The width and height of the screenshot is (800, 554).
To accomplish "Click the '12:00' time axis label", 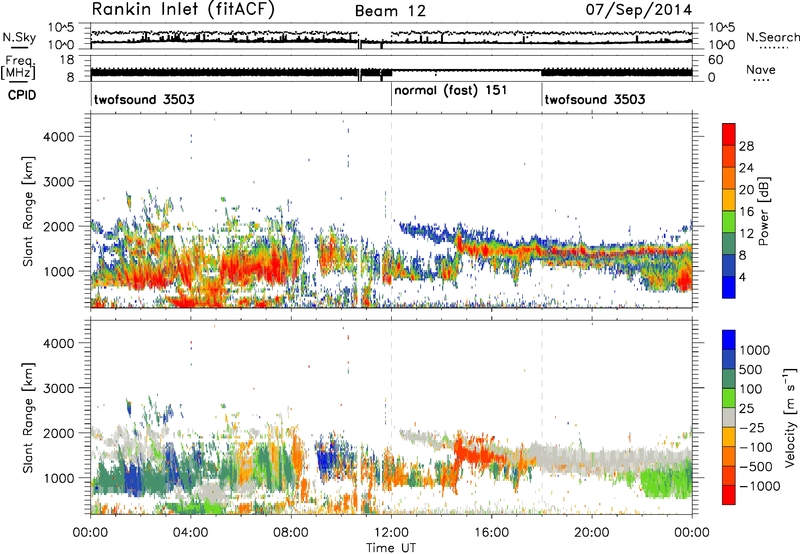I will coord(391,533).
